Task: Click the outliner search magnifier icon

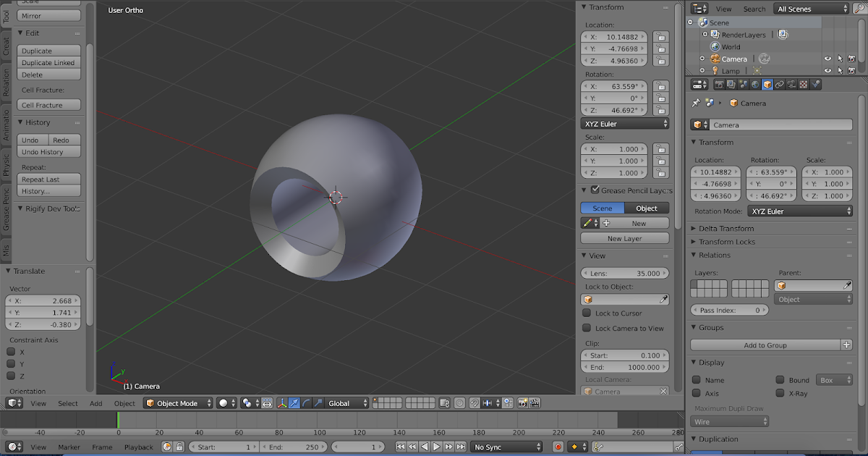Action: pyautogui.click(x=859, y=9)
